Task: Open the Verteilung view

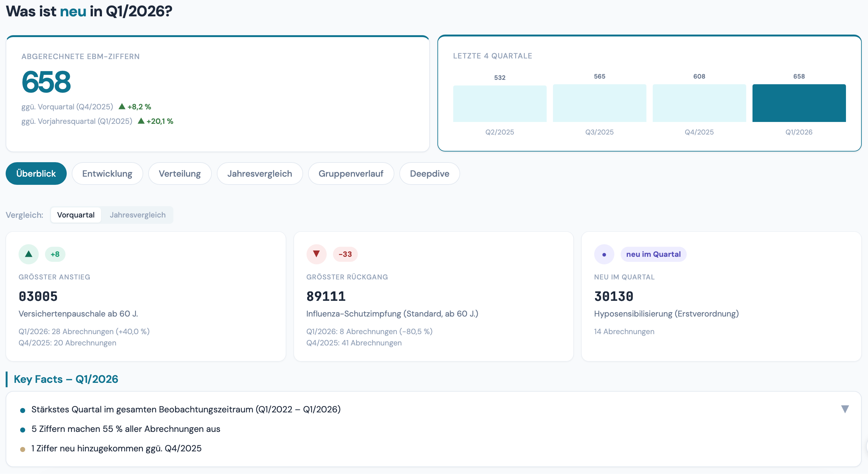Action: click(x=180, y=174)
